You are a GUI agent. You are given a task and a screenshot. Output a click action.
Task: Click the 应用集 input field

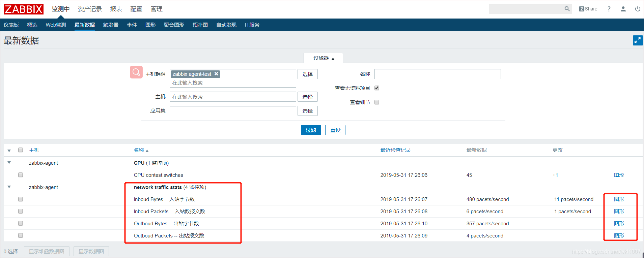point(233,111)
